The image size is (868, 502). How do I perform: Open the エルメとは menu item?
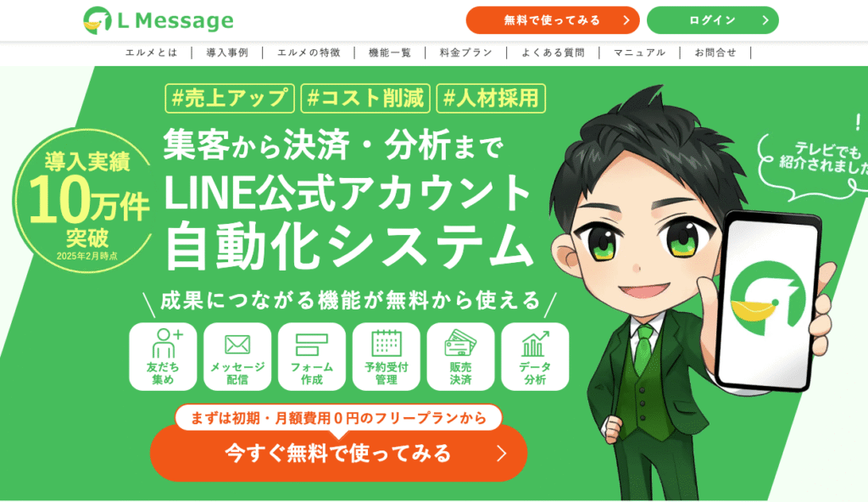point(151,53)
